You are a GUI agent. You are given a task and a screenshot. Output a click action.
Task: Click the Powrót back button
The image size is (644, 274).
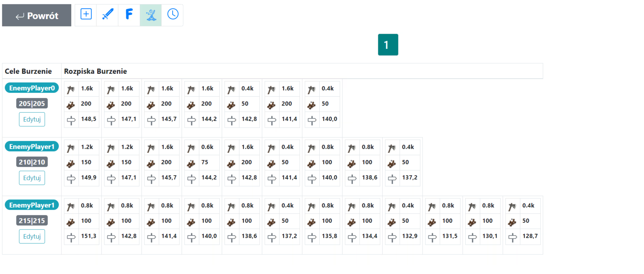pyautogui.click(x=37, y=16)
